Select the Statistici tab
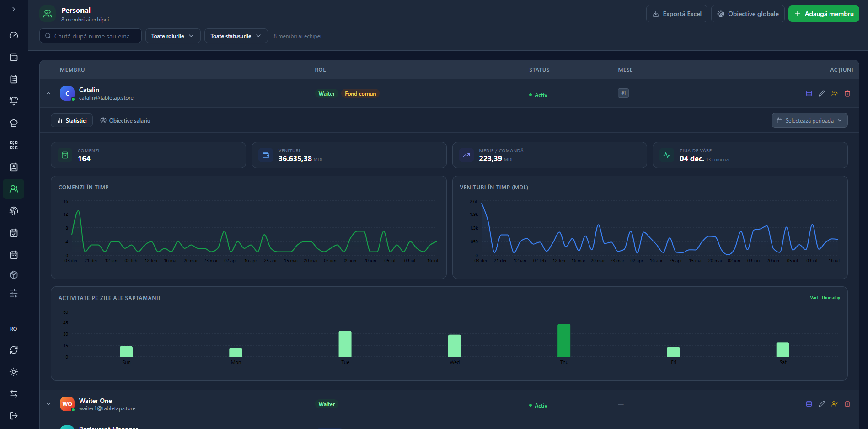This screenshot has width=868, height=429. 72,121
